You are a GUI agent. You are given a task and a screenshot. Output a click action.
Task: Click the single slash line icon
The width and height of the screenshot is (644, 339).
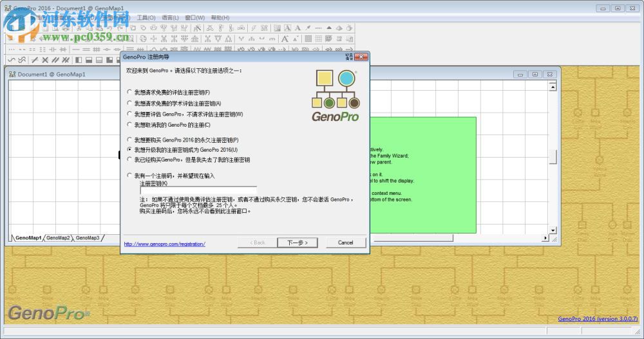point(35,60)
